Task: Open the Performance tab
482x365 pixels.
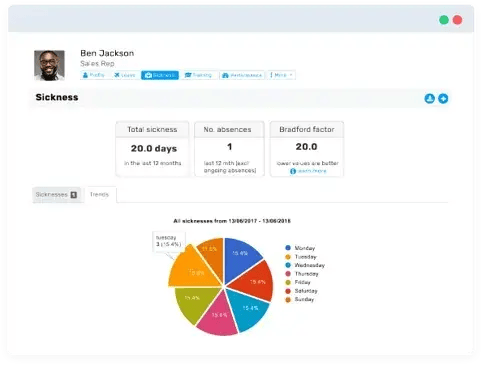Action: tap(242, 75)
